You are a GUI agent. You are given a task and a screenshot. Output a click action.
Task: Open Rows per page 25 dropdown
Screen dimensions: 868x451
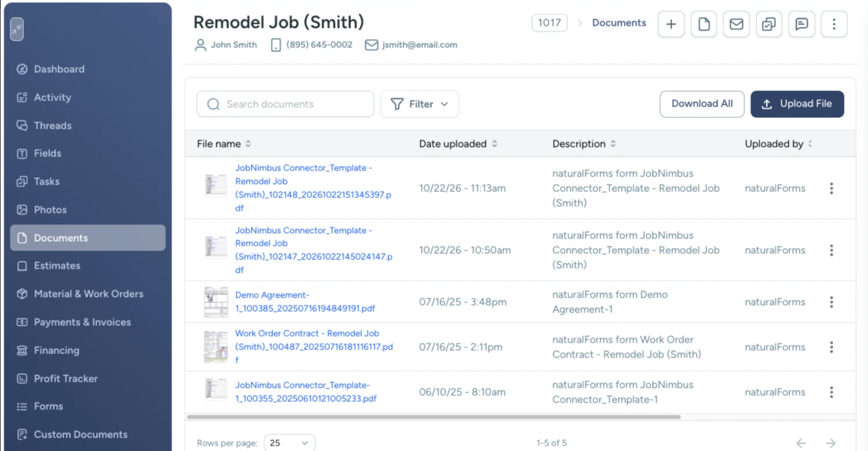290,443
